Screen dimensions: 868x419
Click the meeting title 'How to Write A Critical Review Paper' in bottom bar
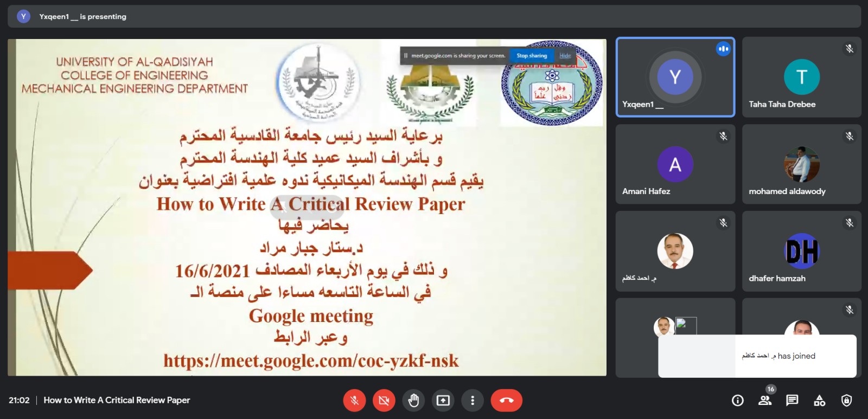point(117,401)
